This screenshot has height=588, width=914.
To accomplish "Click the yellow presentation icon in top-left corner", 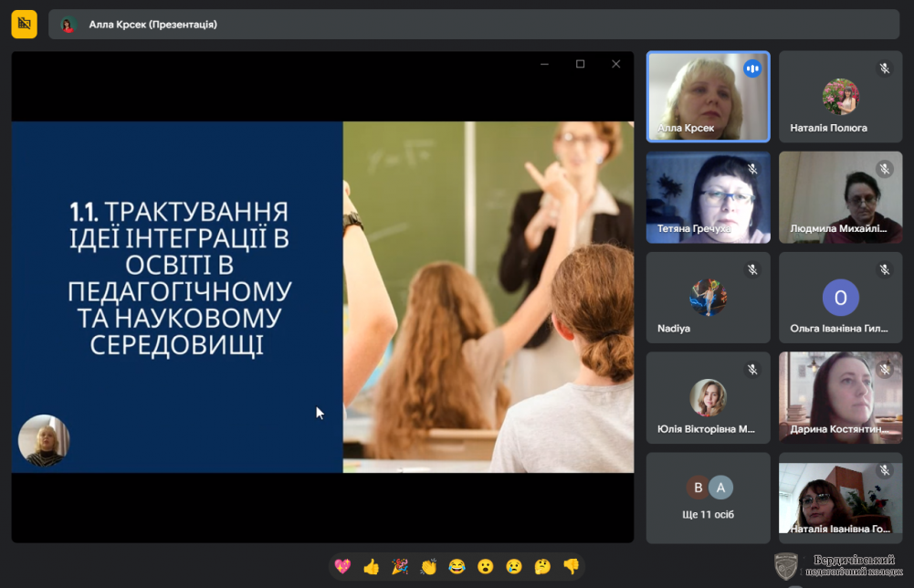I will (x=25, y=24).
